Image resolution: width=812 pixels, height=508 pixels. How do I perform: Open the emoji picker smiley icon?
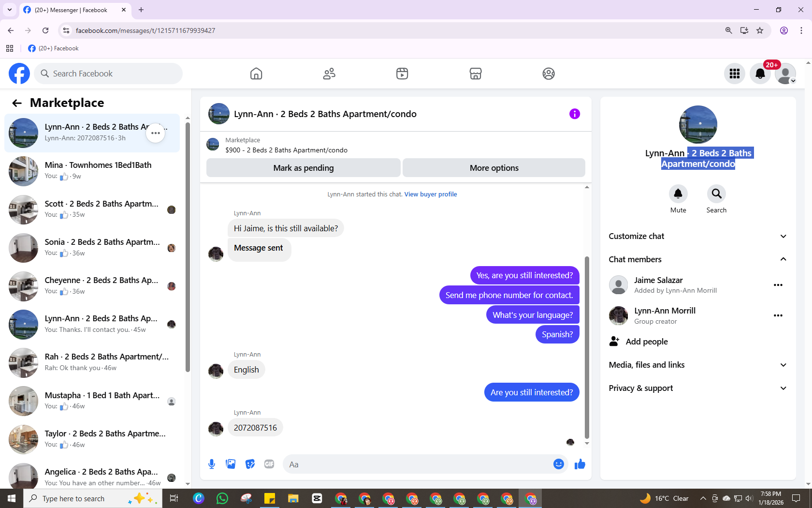coord(559,464)
